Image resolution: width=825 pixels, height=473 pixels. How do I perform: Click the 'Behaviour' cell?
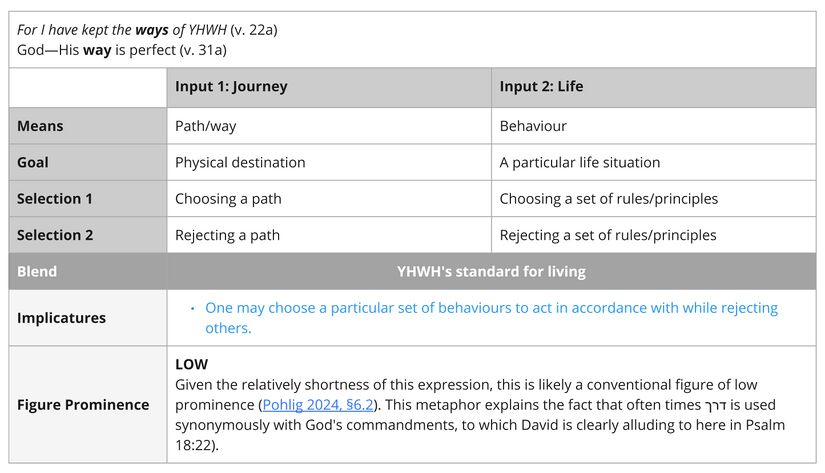click(533, 126)
